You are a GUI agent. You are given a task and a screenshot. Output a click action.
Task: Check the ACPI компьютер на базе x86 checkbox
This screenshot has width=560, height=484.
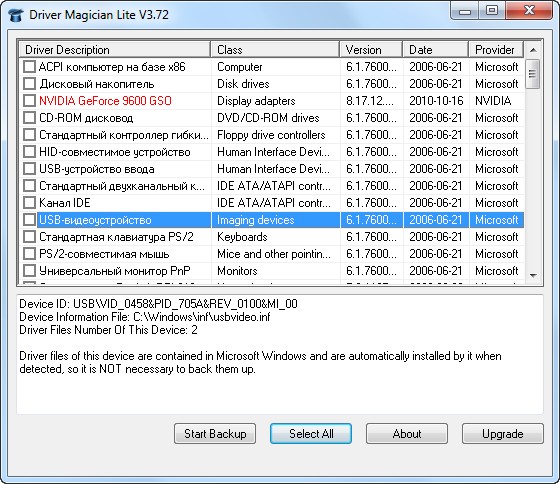point(29,67)
